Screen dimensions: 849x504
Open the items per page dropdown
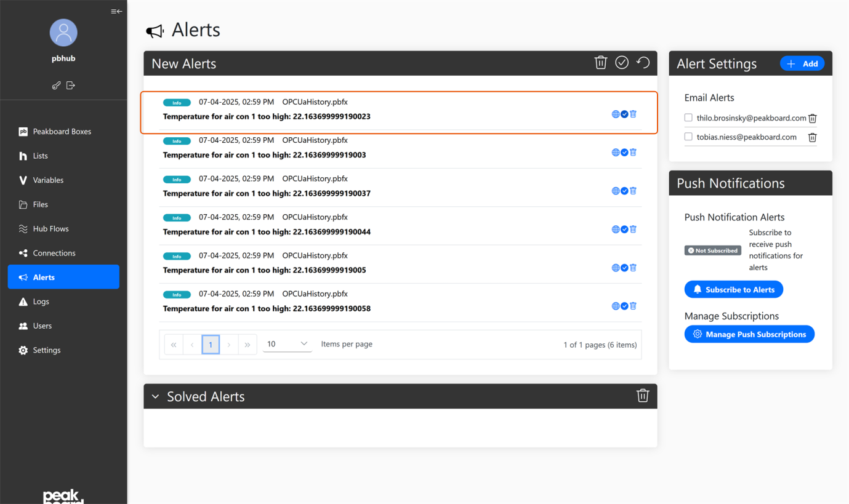click(287, 344)
